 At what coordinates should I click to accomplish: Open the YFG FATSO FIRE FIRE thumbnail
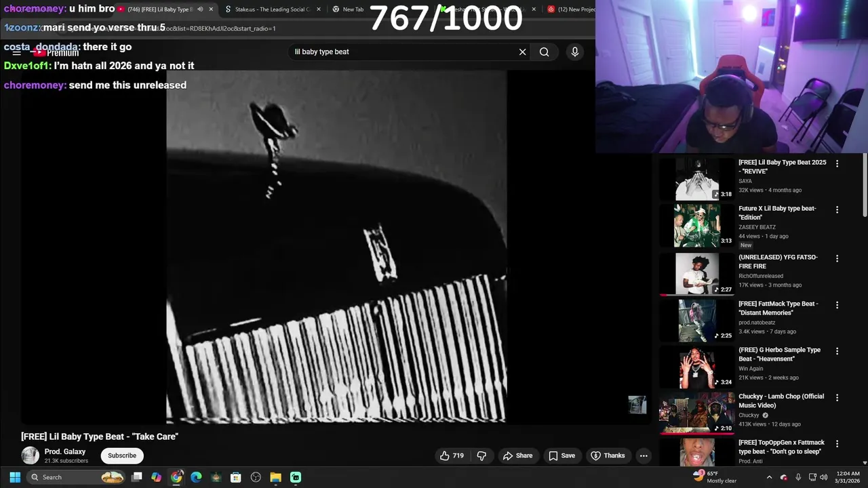click(696, 274)
